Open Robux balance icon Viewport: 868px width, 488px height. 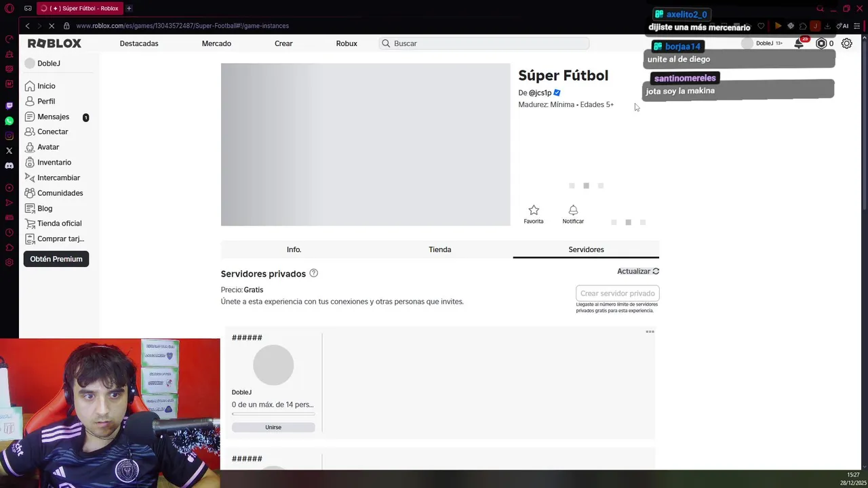(x=821, y=43)
